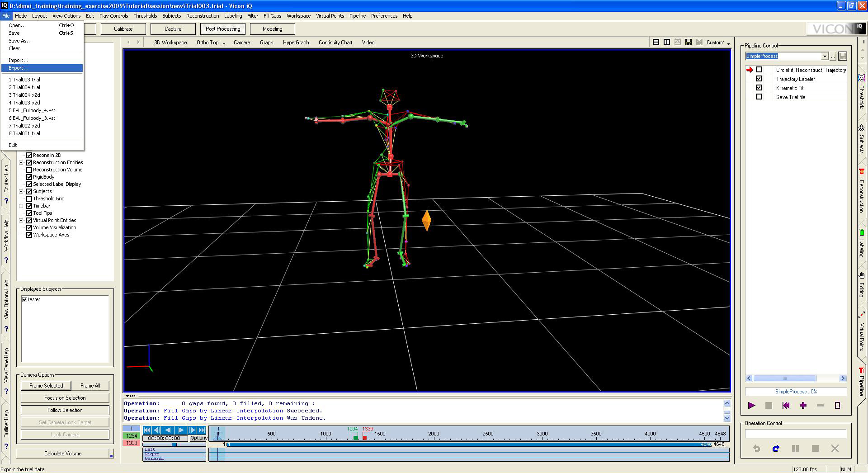The image size is (868, 473).
Task: Open Calculate Volume dropdown arrow
Action: point(111,454)
